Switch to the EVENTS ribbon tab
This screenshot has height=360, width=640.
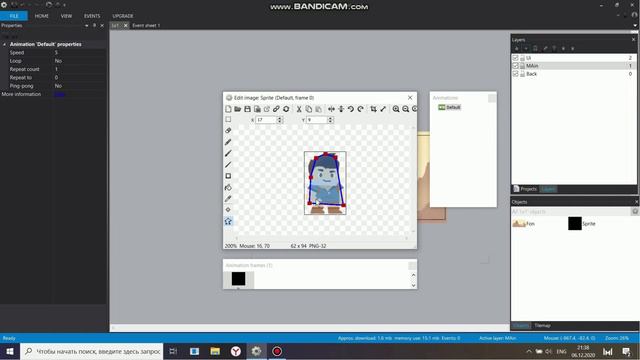tap(92, 16)
